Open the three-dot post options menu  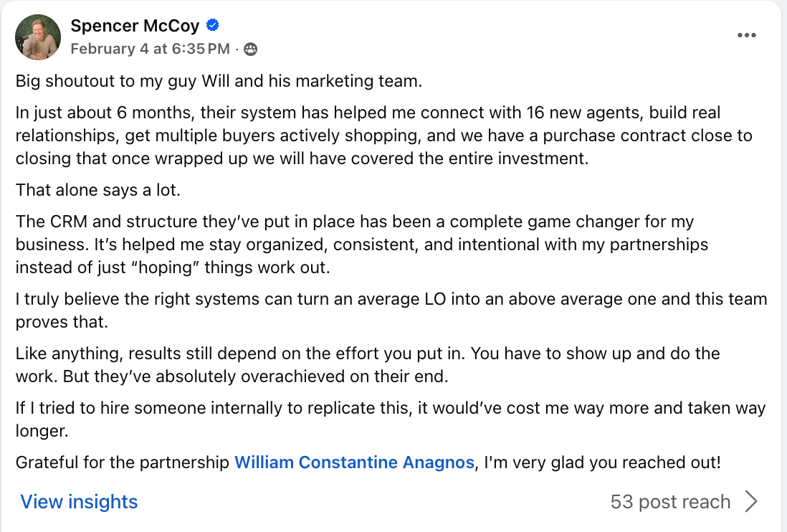pyautogui.click(x=747, y=36)
